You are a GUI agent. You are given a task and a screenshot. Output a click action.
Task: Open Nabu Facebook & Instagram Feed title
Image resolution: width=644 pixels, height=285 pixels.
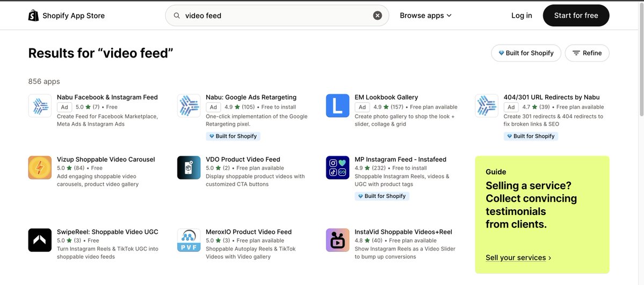[107, 97]
